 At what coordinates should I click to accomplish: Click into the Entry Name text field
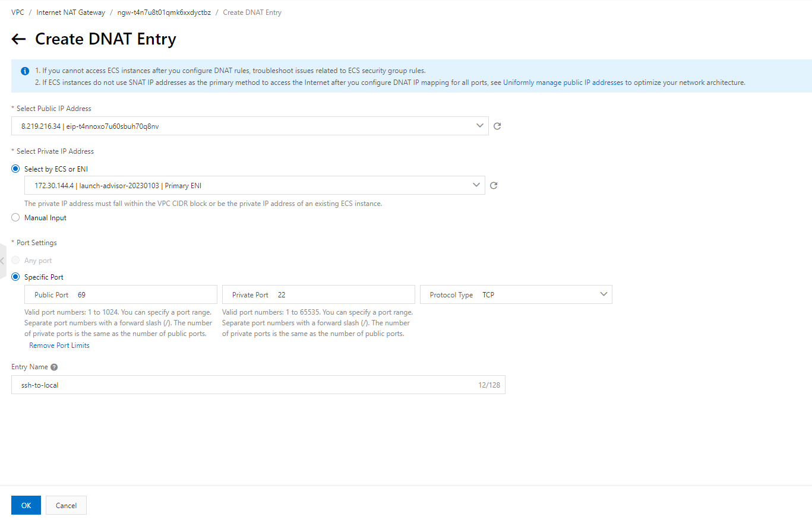(x=244, y=385)
